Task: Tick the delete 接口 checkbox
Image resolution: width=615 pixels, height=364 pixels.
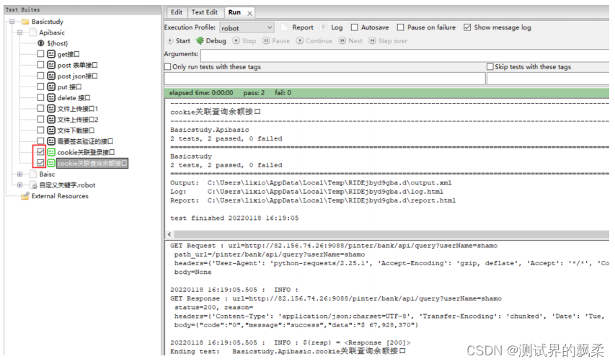Action: tap(40, 97)
